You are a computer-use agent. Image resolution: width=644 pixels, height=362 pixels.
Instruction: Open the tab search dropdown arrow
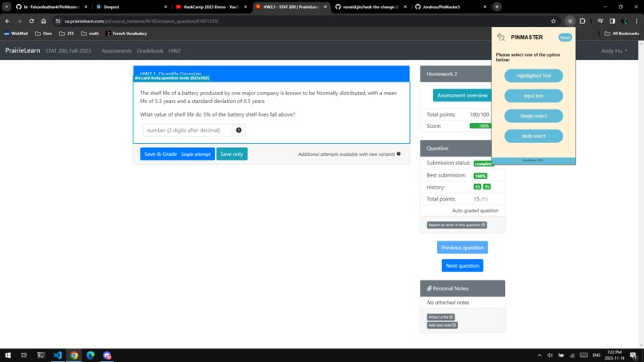(6, 7)
